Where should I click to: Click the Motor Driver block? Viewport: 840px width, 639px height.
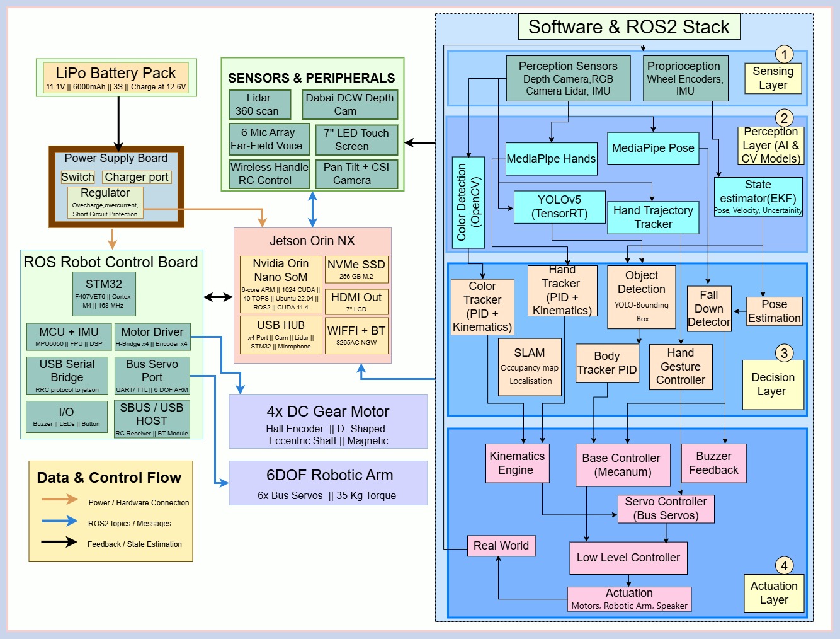(152, 337)
